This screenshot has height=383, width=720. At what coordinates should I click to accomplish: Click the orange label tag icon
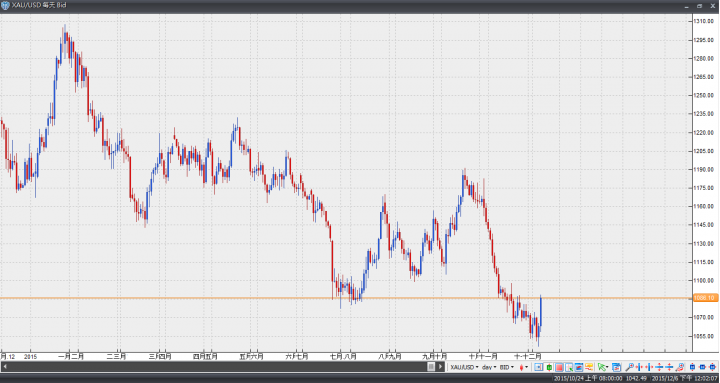click(x=589, y=367)
